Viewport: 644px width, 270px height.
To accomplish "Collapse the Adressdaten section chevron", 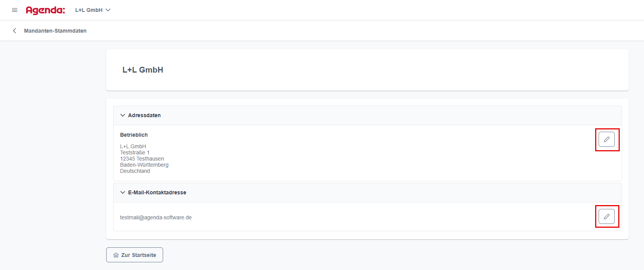I will (123, 115).
